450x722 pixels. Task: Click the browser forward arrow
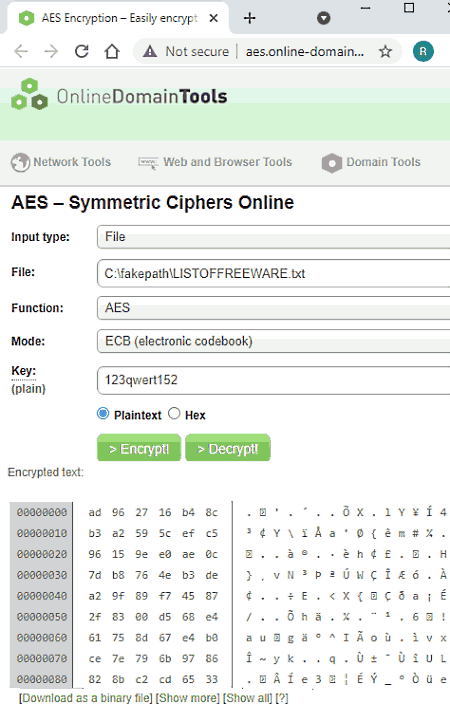51,51
